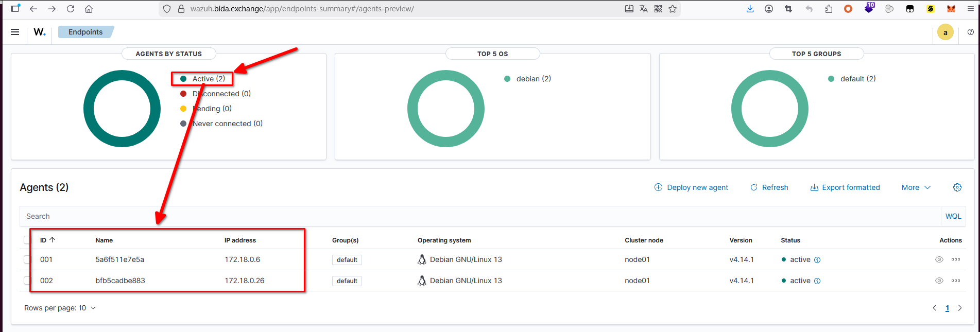Click the Wazuh logo home icon

click(x=40, y=32)
